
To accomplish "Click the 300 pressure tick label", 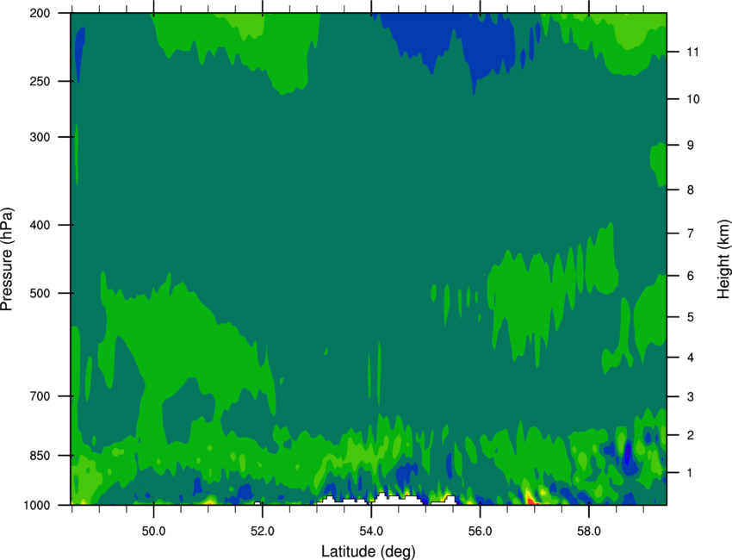I will (x=40, y=137).
